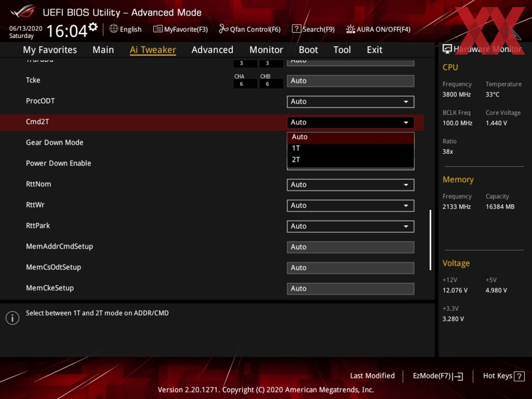This screenshot has height=399, width=532.
Task: Choose Auto in the Cmd2T list
Action: click(x=350, y=137)
